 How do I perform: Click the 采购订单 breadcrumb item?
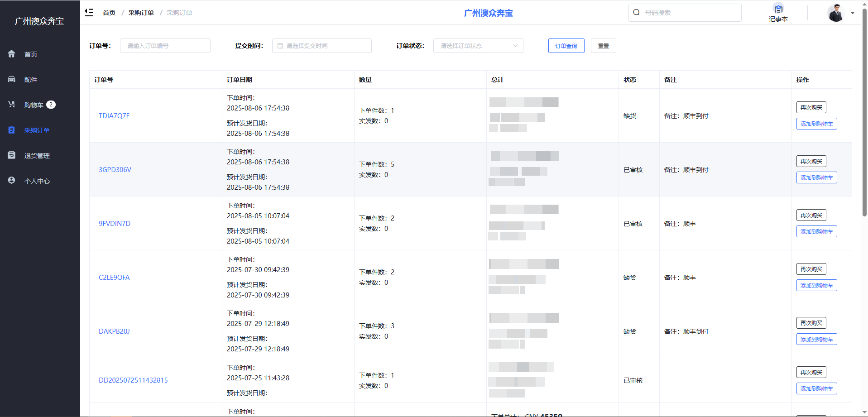(141, 12)
